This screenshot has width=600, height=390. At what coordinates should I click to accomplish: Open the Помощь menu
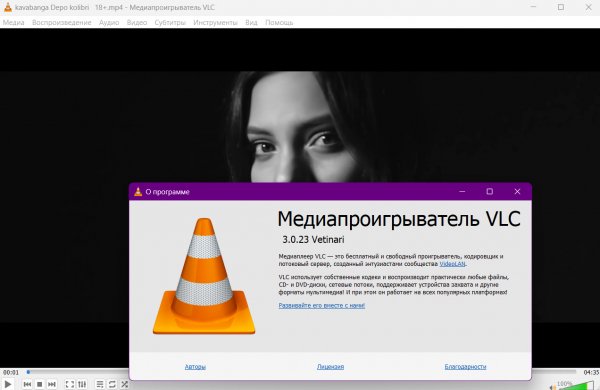coord(279,23)
